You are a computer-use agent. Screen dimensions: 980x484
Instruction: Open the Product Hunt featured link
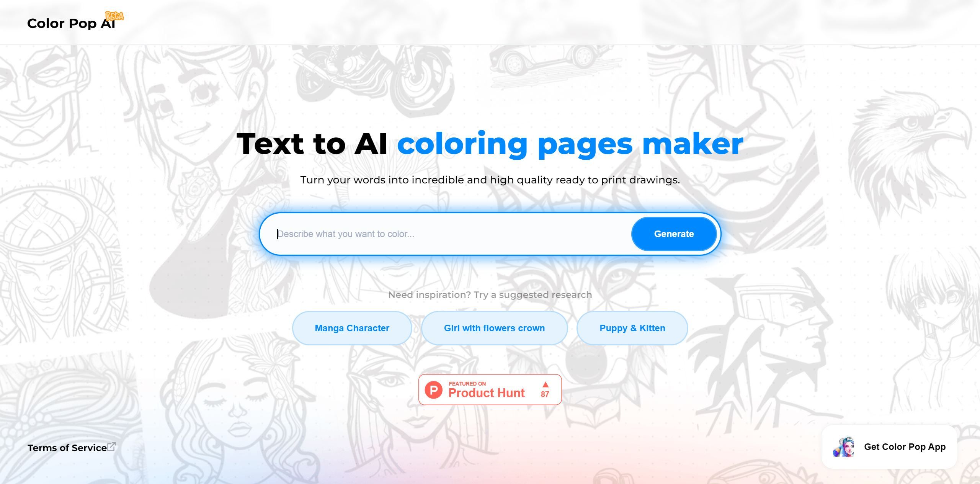[x=489, y=389]
